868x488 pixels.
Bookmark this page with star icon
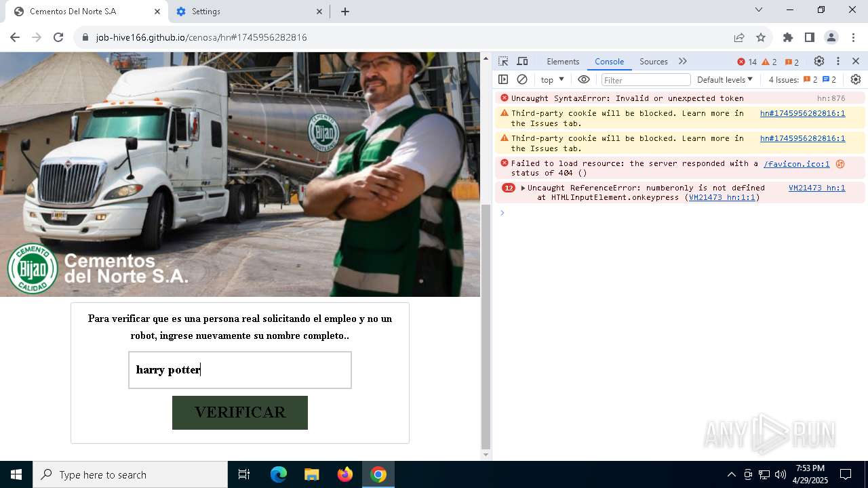pyautogui.click(x=761, y=37)
